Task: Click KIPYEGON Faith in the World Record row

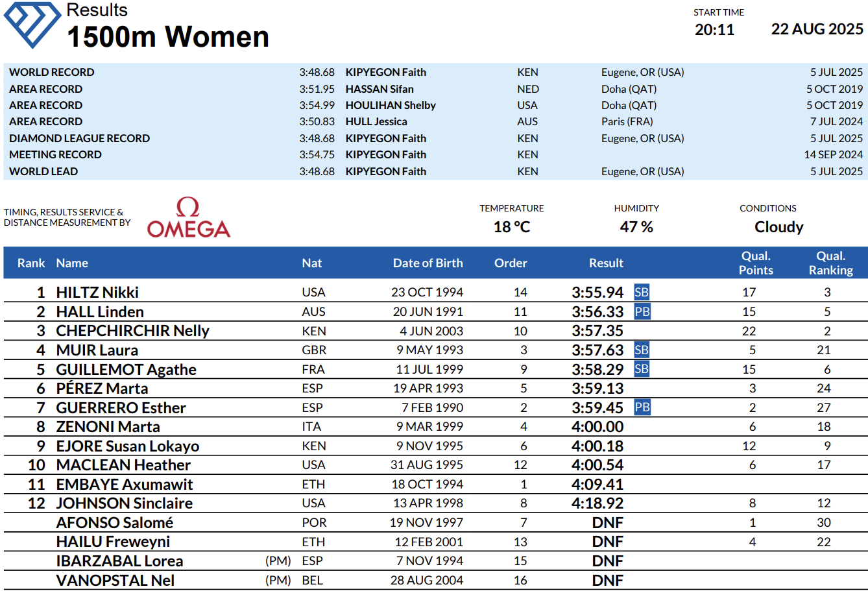Action: (x=385, y=72)
